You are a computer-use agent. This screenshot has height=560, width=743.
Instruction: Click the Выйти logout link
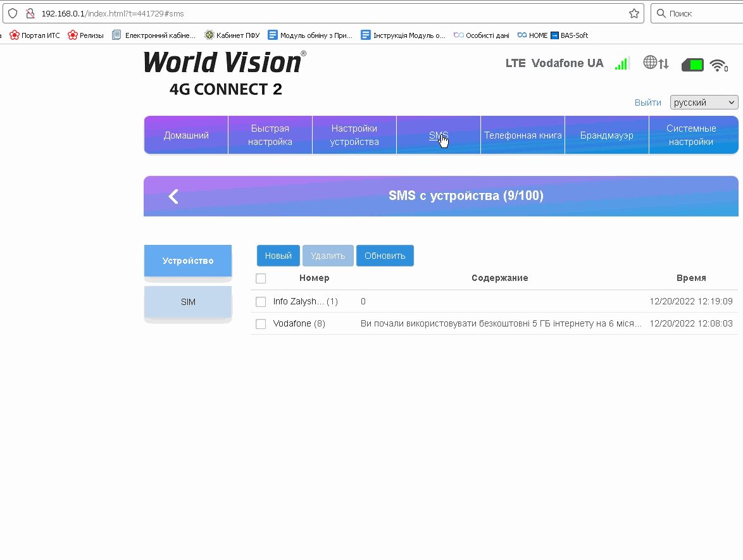click(648, 103)
